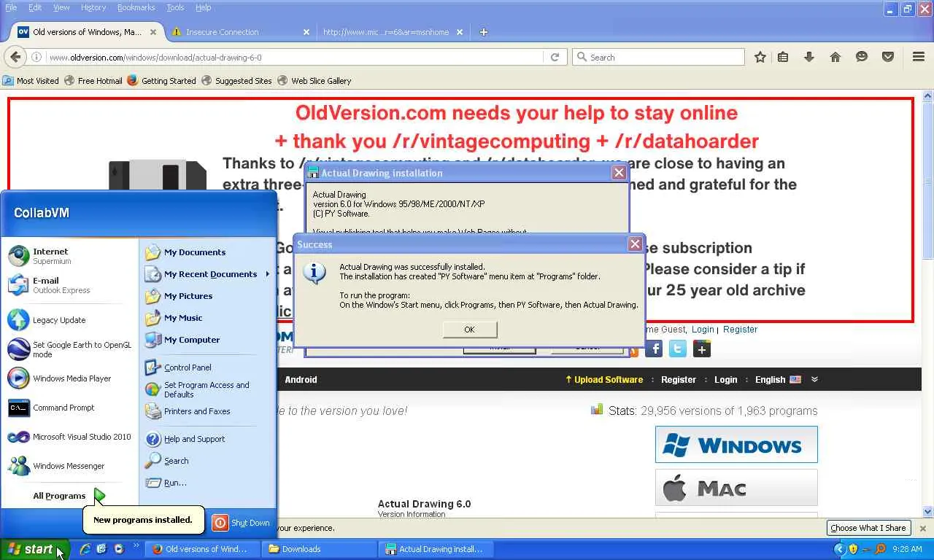This screenshot has width=934, height=560.
Task: Open the History menu
Action: click(93, 7)
